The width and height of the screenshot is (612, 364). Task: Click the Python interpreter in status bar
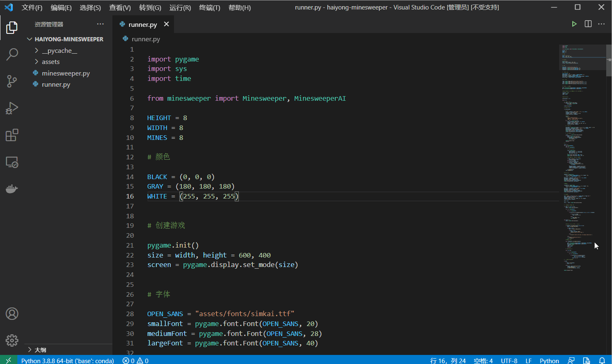(x=67, y=360)
